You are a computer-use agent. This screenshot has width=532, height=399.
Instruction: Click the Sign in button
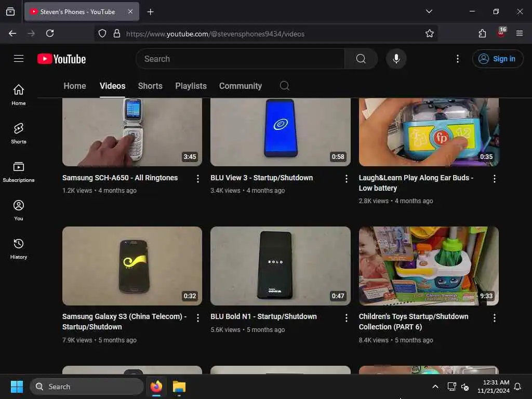[x=497, y=59]
